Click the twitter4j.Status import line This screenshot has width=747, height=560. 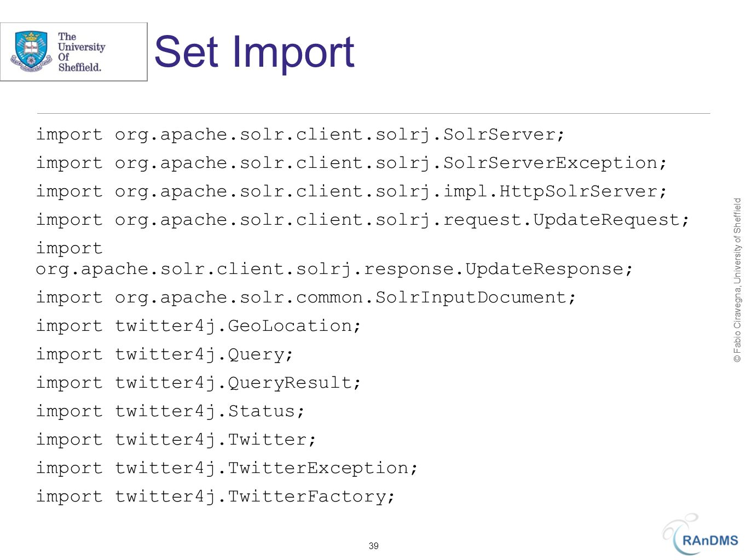170,411
